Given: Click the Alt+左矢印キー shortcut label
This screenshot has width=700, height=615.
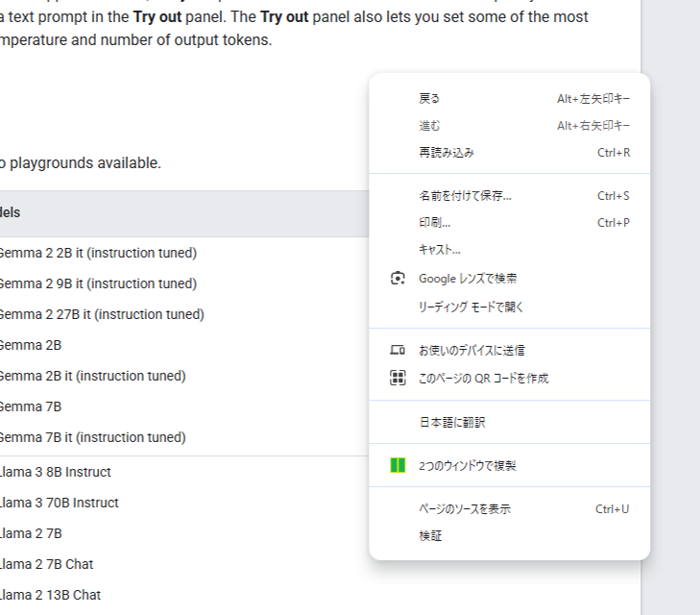Looking at the screenshot, I should coord(593,99).
